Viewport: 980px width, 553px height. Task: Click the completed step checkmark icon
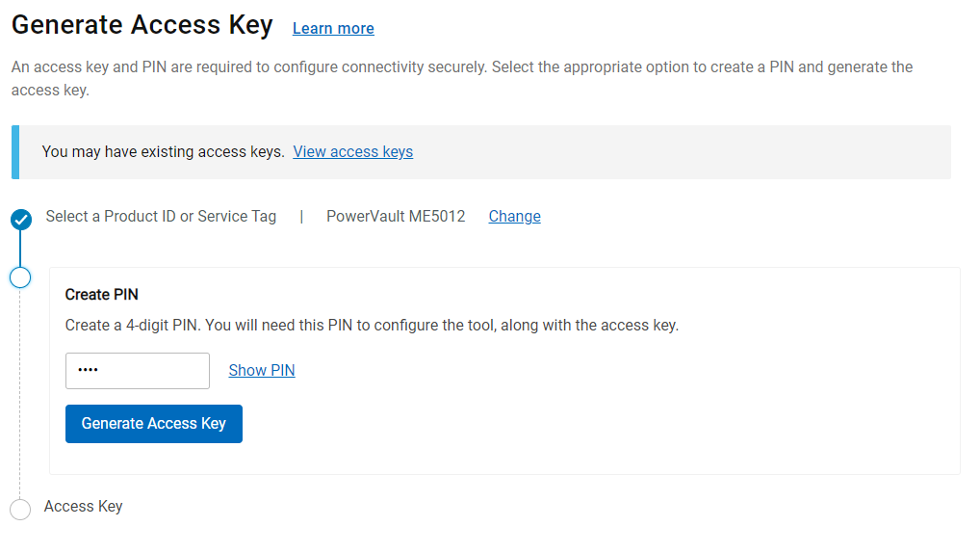[x=20, y=220]
